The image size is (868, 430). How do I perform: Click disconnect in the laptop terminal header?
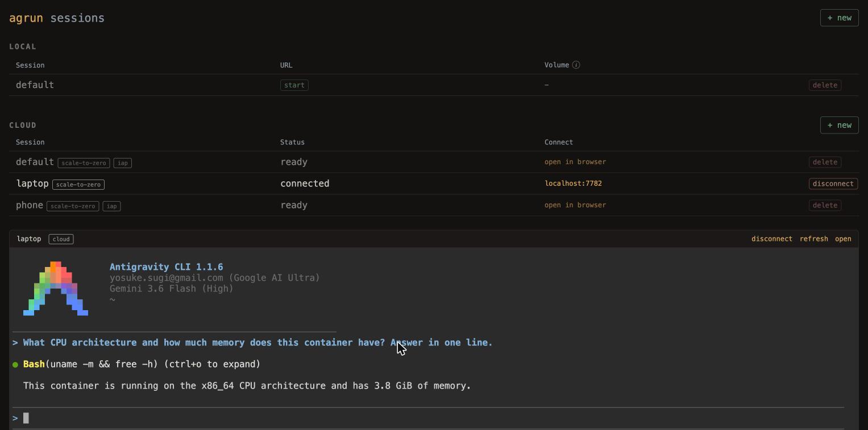pos(772,239)
